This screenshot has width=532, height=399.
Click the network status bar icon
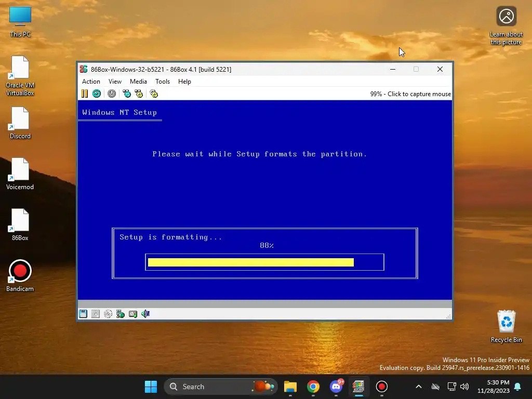click(x=121, y=314)
